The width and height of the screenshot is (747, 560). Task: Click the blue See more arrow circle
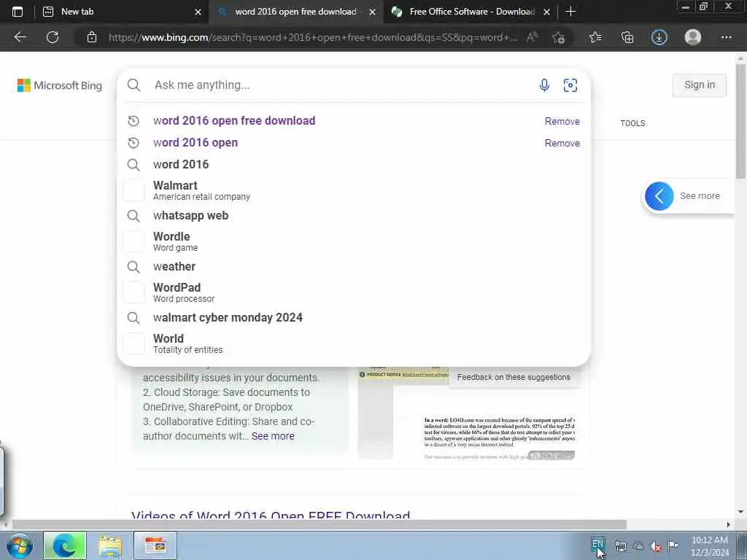point(659,195)
